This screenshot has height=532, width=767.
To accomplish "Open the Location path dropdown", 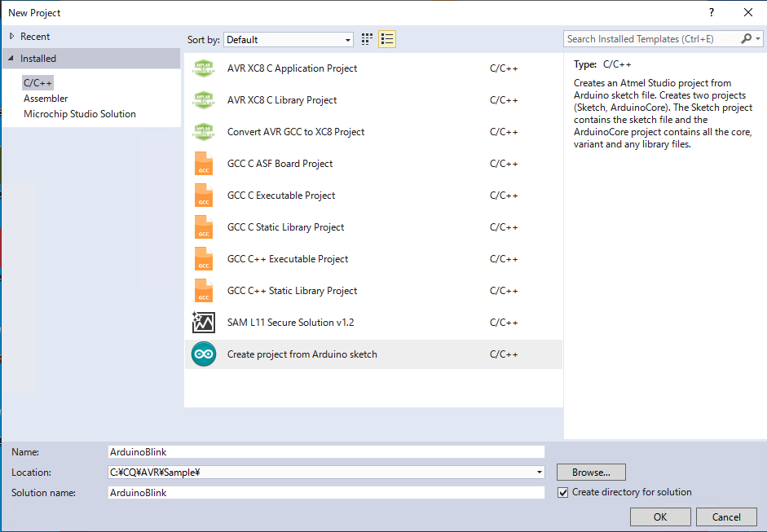I will (x=539, y=473).
